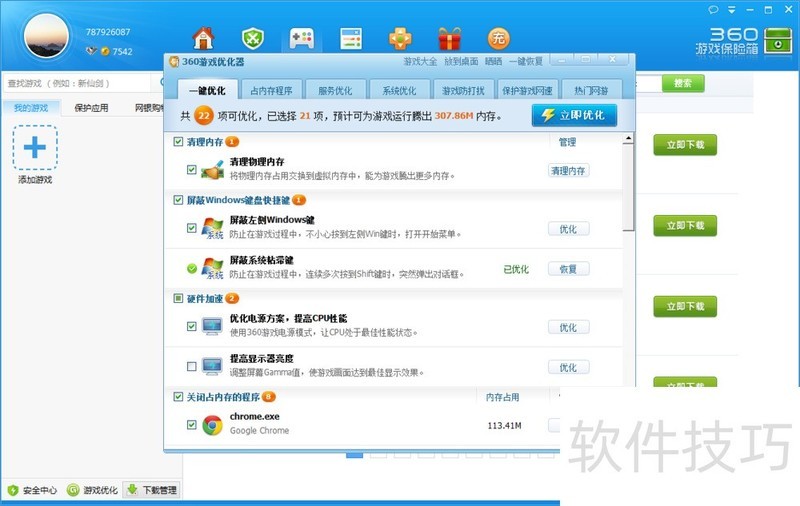Open the orange plus puzzle icon

pyautogui.click(x=400, y=38)
